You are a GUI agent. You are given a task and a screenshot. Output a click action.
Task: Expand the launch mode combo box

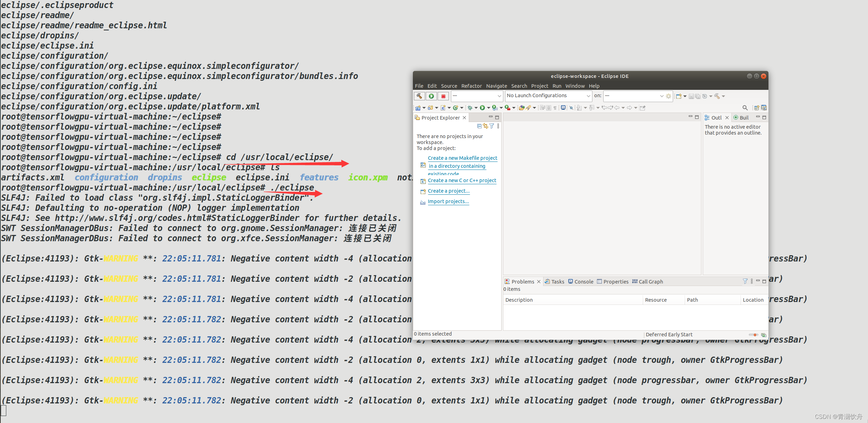(476, 96)
